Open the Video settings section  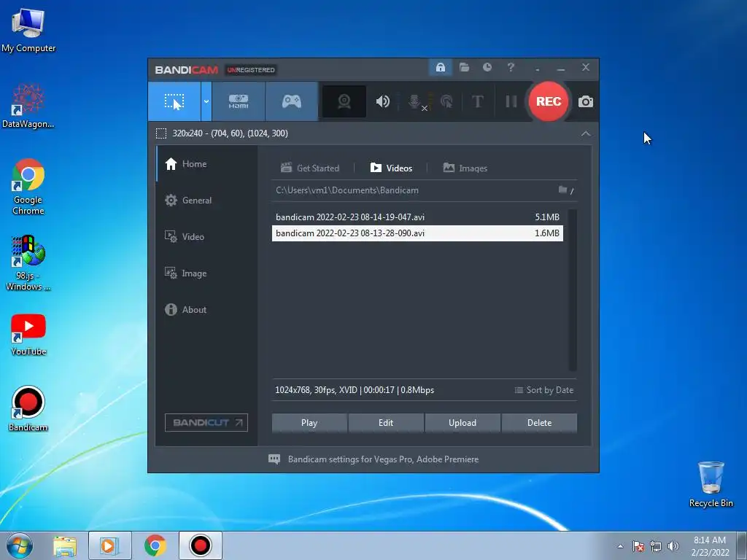206,237
